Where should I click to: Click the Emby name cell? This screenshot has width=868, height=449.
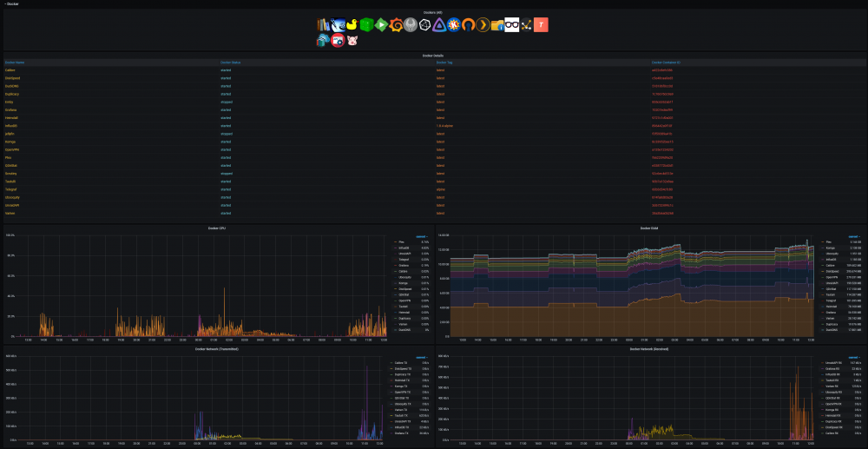coord(9,102)
